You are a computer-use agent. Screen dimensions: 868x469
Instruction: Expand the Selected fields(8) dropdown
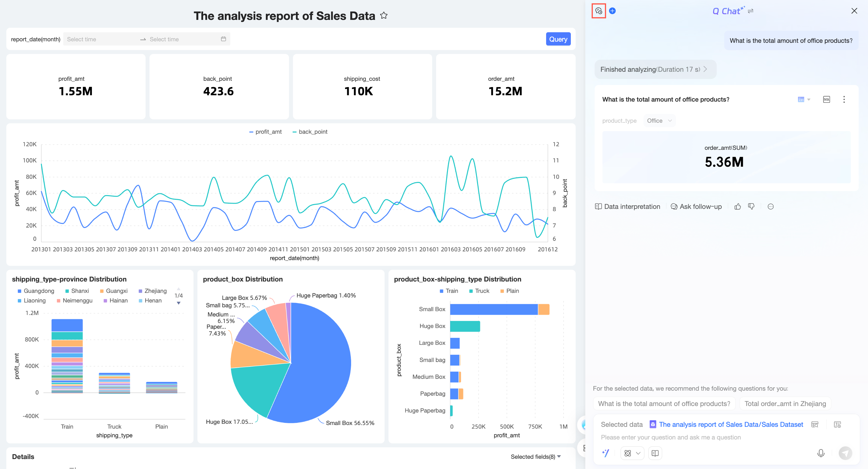click(536, 457)
